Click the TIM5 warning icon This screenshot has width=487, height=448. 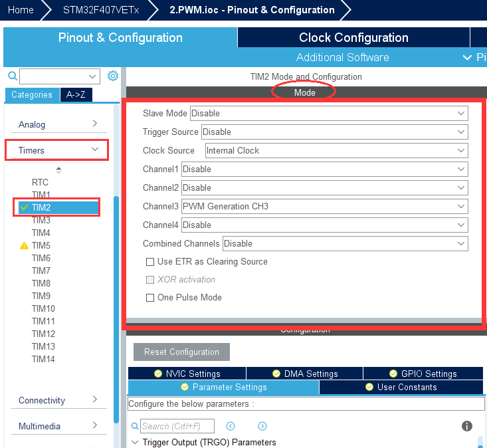pyautogui.click(x=24, y=246)
